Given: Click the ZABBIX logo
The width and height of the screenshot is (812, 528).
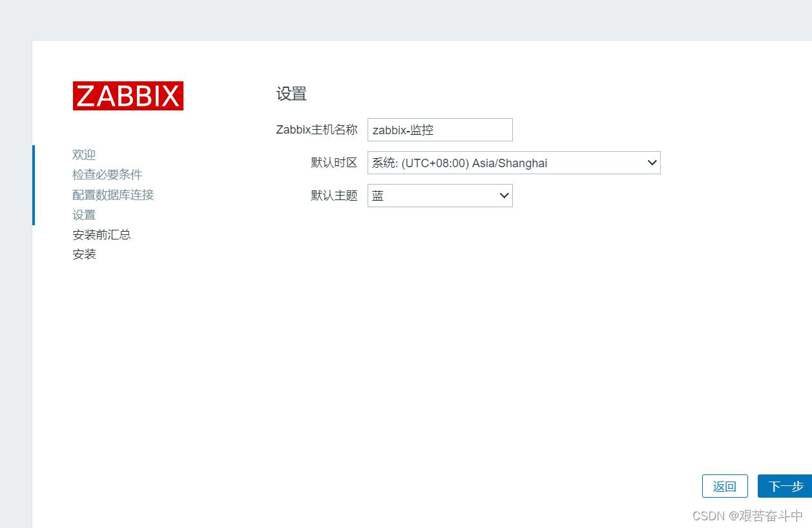Looking at the screenshot, I should click(128, 95).
